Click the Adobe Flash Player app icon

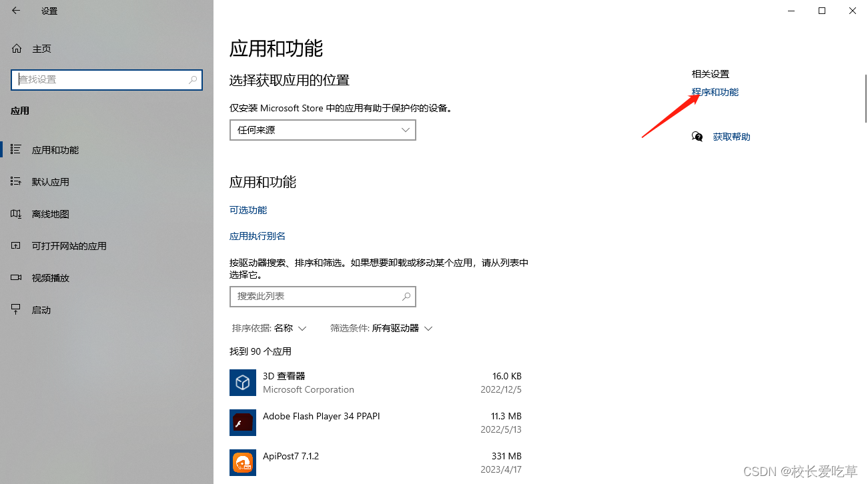click(242, 423)
